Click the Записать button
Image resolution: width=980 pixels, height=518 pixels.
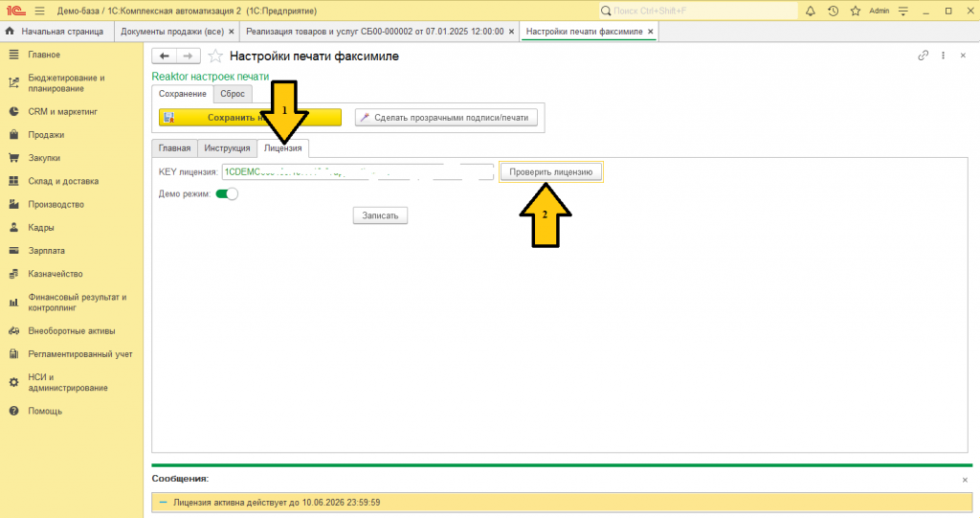point(380,215)
